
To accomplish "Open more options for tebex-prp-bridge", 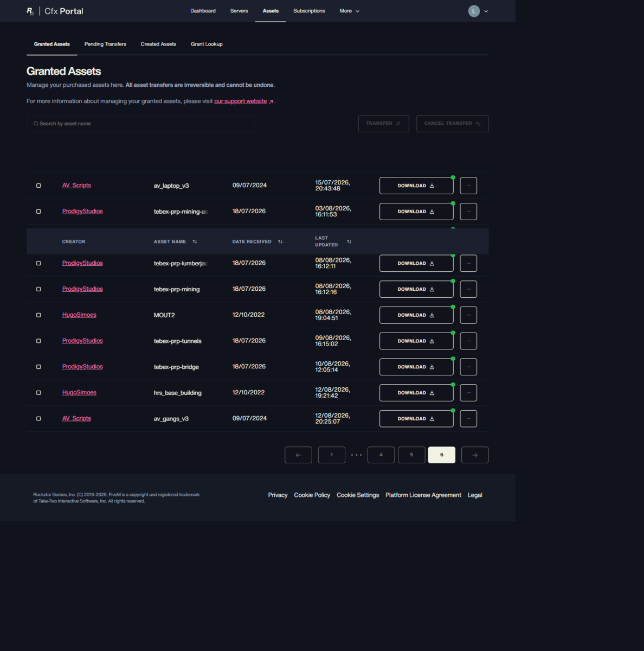I will [468, 367].
